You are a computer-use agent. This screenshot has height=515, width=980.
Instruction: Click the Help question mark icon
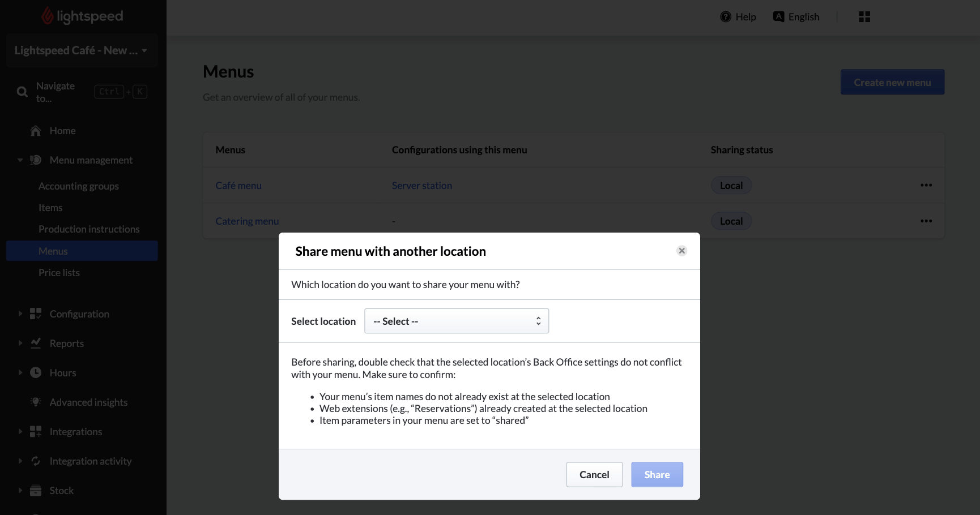pos(726,17)
